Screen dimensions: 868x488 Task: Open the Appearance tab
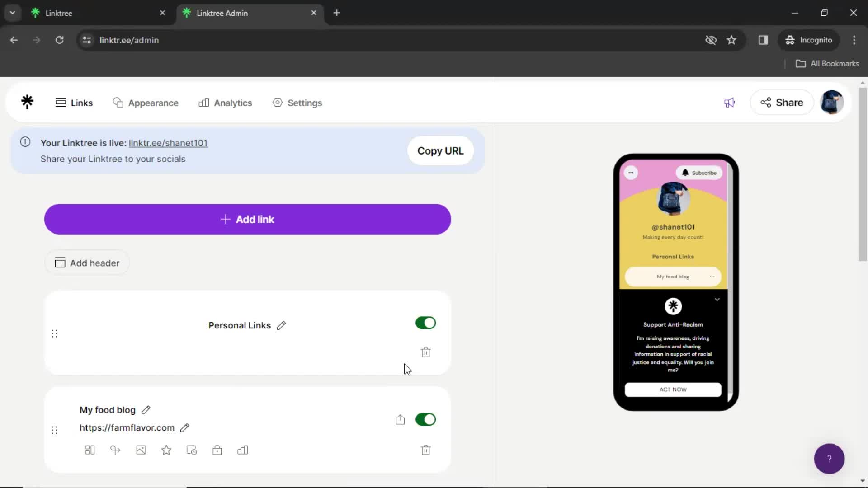[146, 103]
